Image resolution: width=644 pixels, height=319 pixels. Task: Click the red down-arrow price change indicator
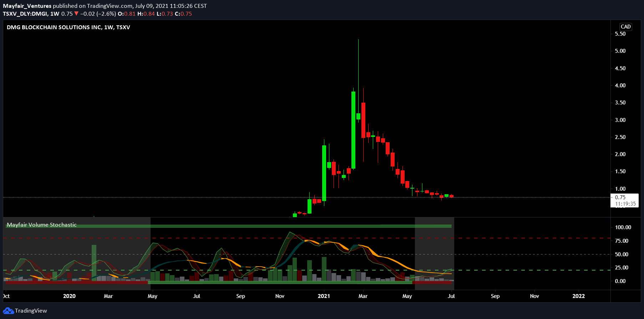point(76,14)
